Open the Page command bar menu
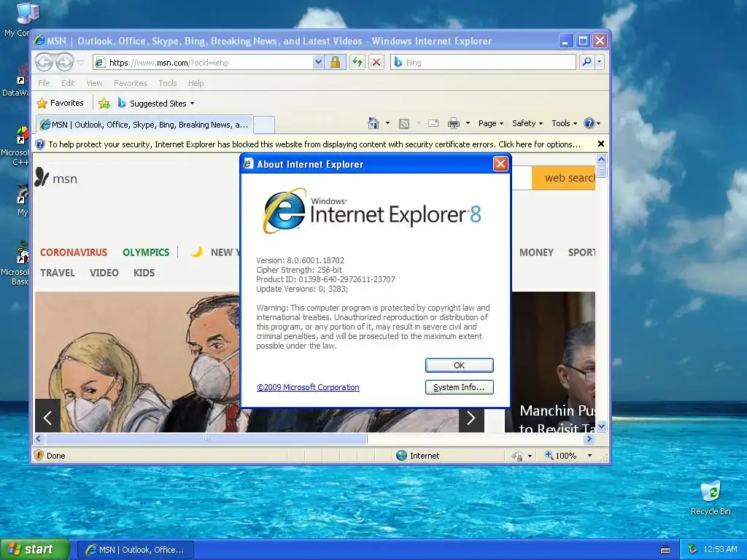Viewport: 747px width, 560px height. (x=491, y=123)
